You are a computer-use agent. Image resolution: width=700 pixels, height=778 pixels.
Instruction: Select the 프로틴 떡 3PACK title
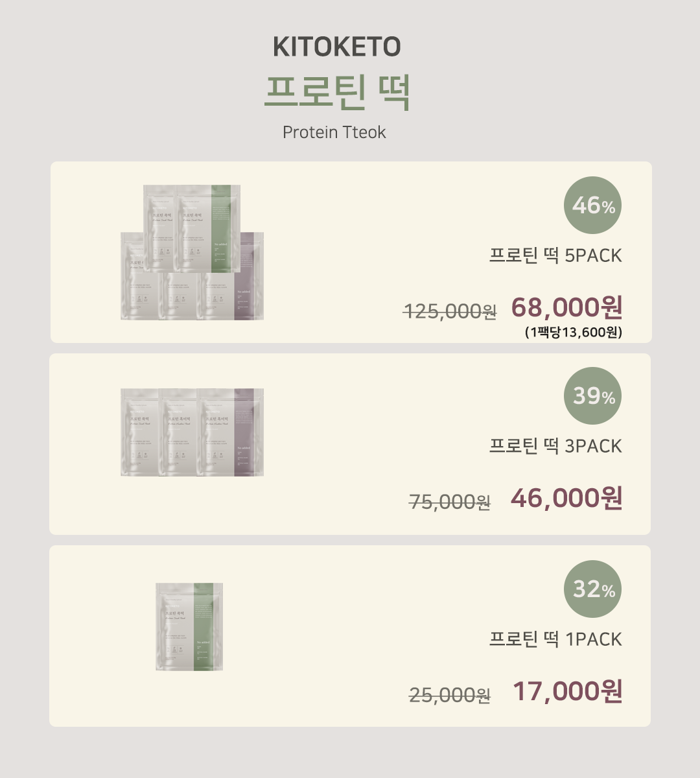coord(555,446)
